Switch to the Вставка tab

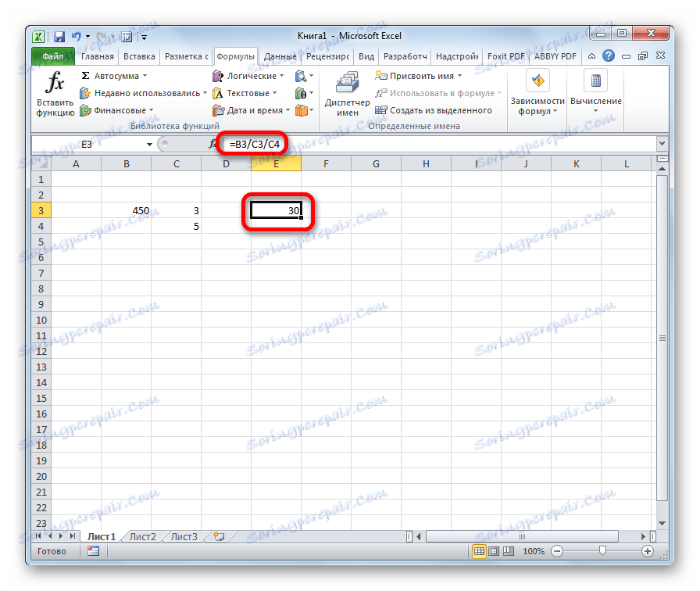[x=139, y=57]
